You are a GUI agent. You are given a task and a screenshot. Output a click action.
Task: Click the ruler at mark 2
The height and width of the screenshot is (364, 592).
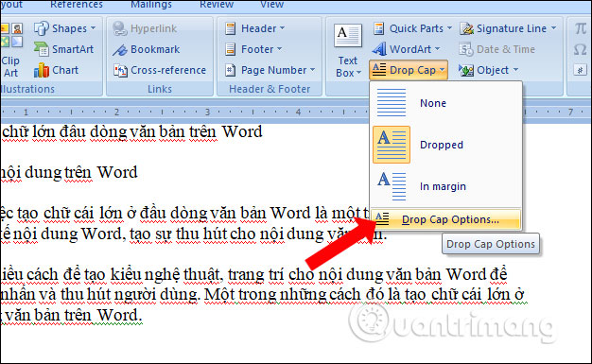pos(116,112)
